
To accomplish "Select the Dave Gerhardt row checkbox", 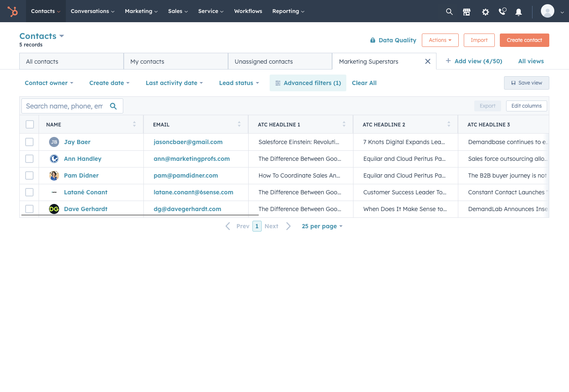I will coord(29,209).
